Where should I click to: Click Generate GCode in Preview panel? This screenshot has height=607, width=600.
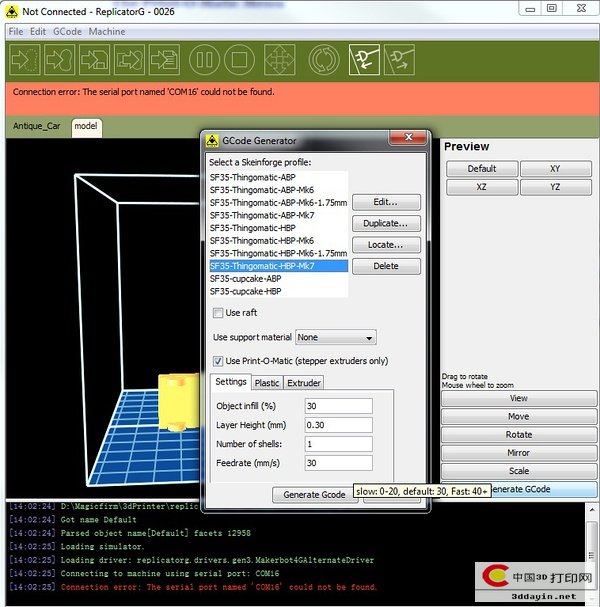coord(542,489)
